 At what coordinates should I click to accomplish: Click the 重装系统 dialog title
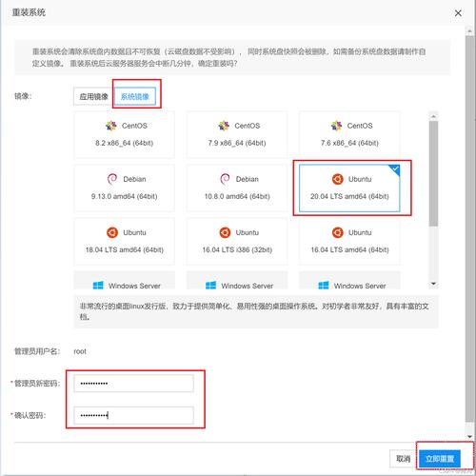29,12
